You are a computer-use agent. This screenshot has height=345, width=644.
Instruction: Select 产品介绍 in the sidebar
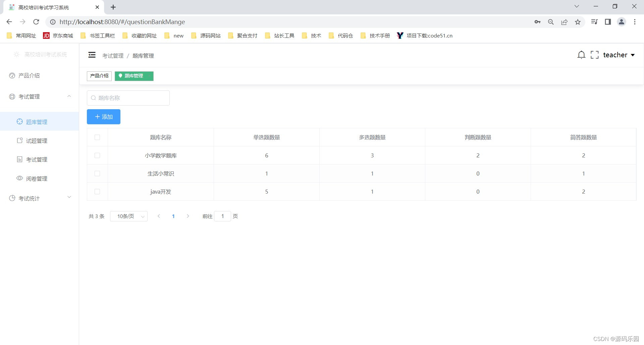(29, 76)
